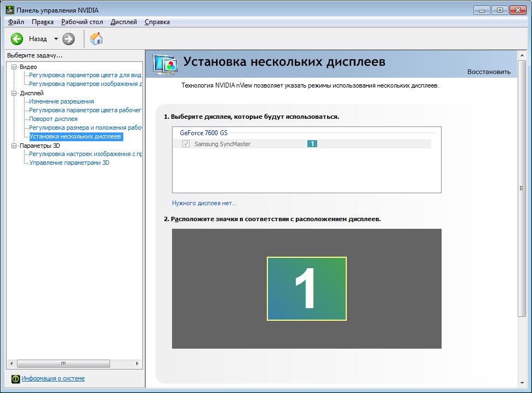Click the Восстановить link
This screenshot has width=532, height=393.
point(489,72)
